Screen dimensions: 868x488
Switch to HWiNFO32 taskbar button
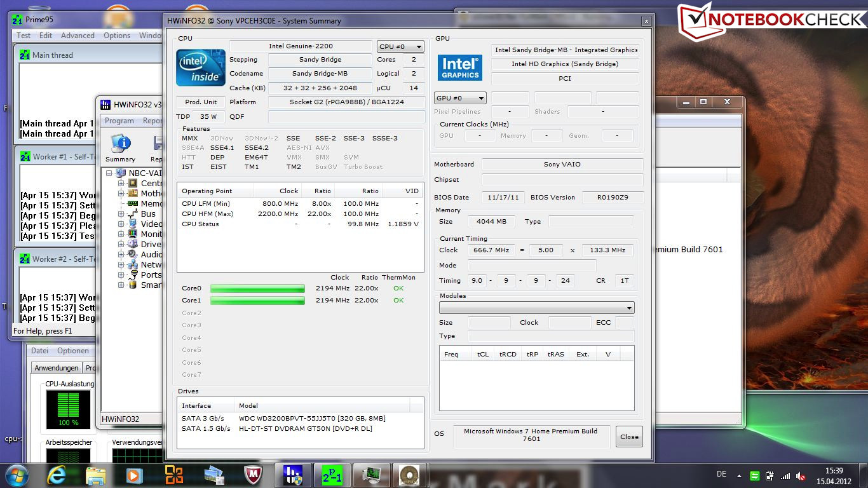tap(292, 475)
